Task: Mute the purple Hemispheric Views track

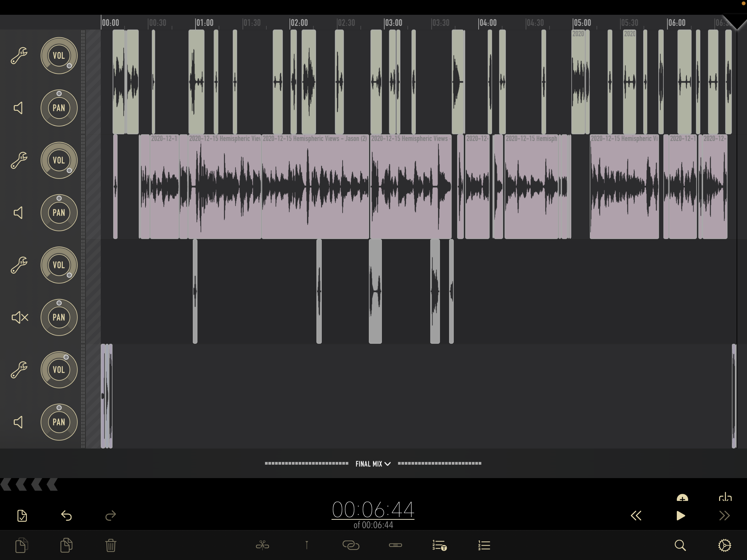Action: pos(18,213)
